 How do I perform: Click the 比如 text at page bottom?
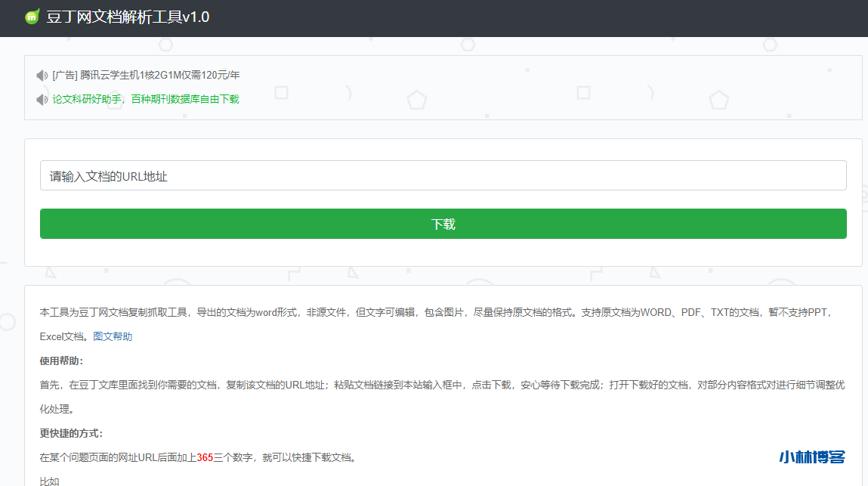point(49,481)
